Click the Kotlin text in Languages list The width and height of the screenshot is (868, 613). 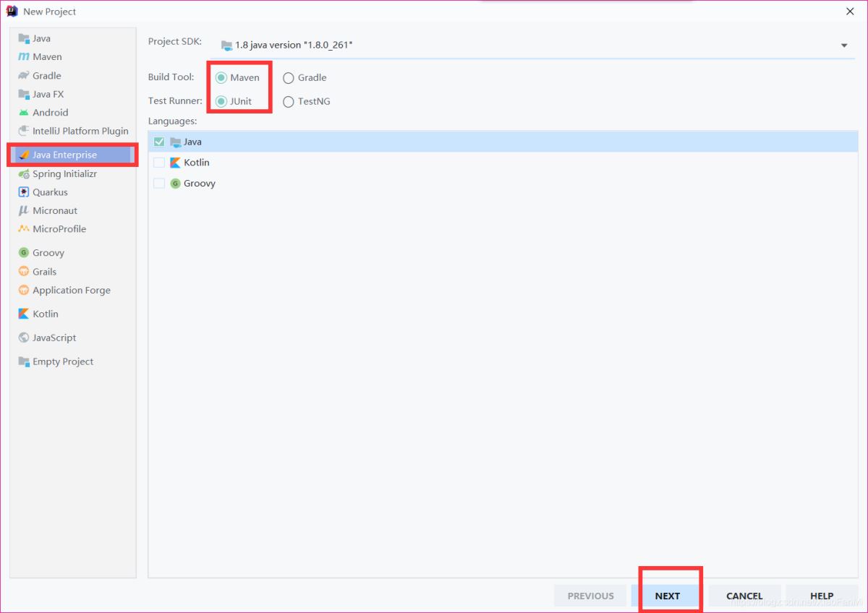(197, 163)
